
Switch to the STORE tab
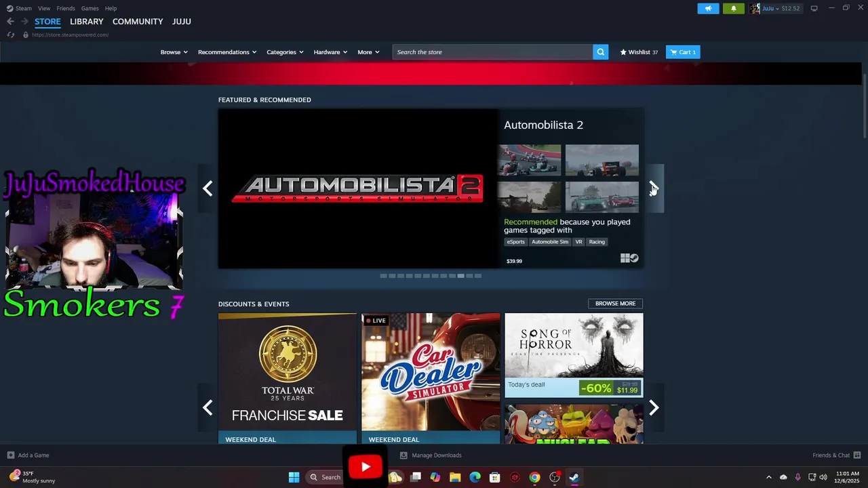pyautogui.click(x=47, y=22)
